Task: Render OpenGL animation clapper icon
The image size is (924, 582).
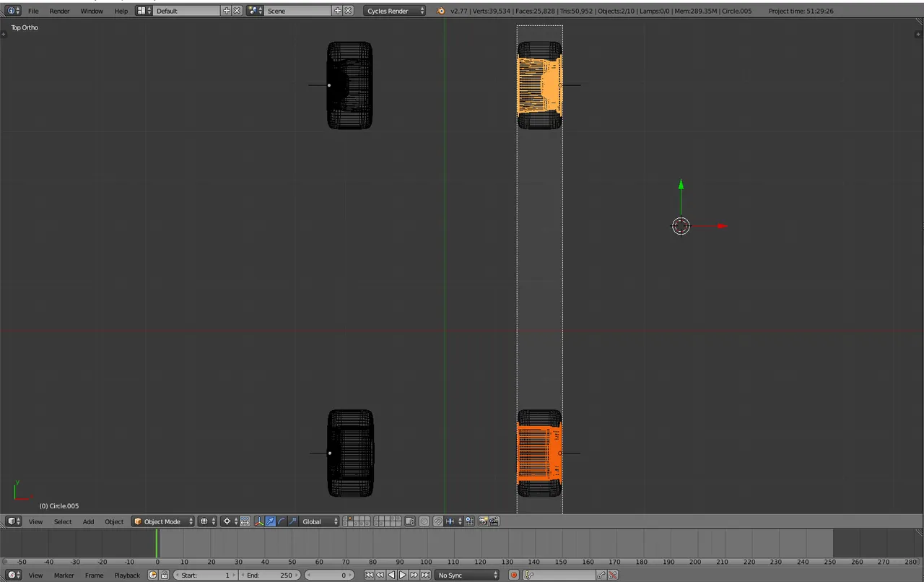Action: tap(494, 521)
